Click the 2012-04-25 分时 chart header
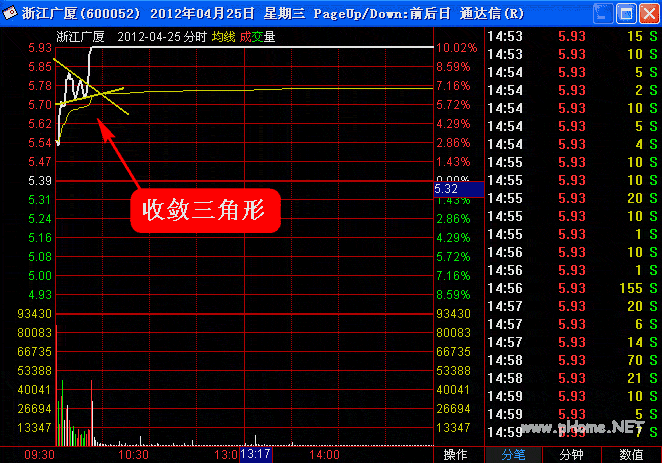This screenshot has width=662, height=463. click(162, 37)
